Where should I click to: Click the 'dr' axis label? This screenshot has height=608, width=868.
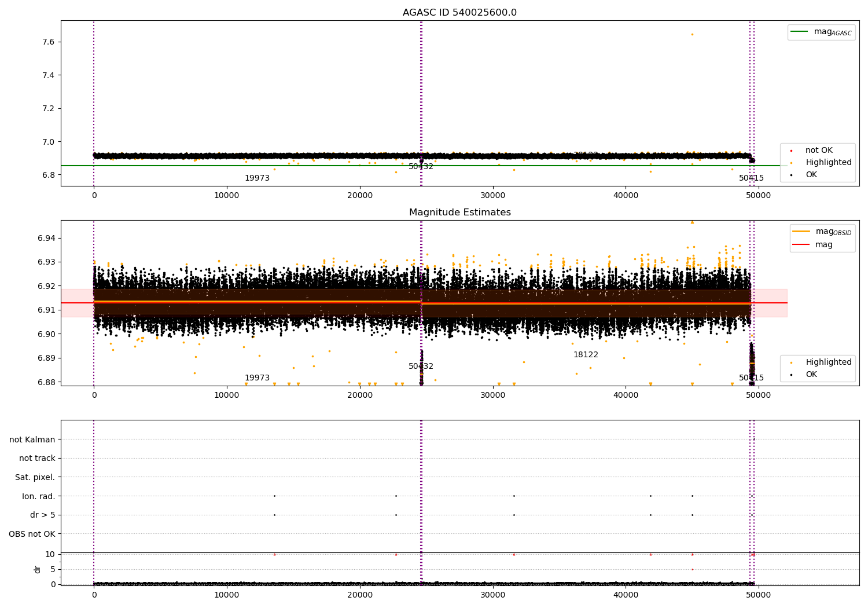click(38, 569)
